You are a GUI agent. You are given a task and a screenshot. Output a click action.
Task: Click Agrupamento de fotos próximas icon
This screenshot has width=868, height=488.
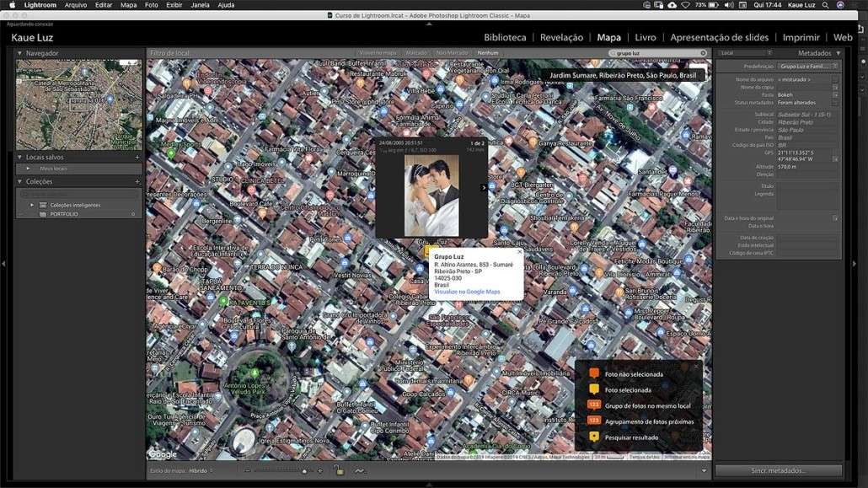[594, 421]
